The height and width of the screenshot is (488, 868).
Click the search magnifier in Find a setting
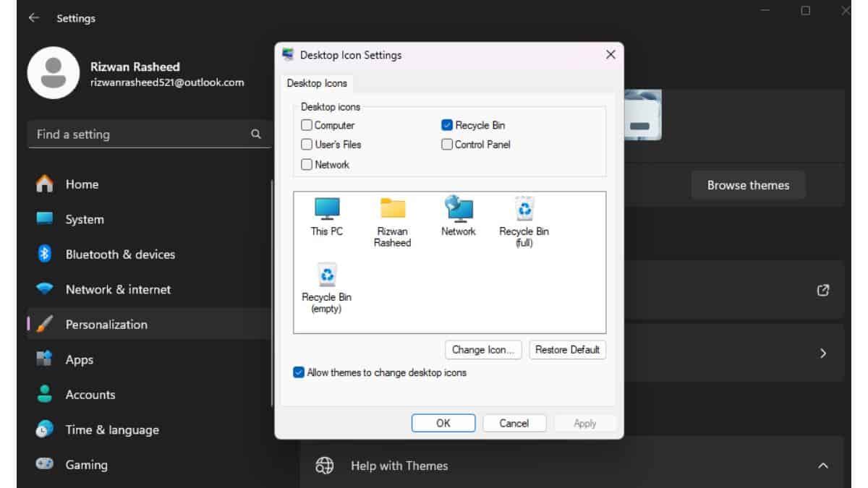click(x=256, y=134)
